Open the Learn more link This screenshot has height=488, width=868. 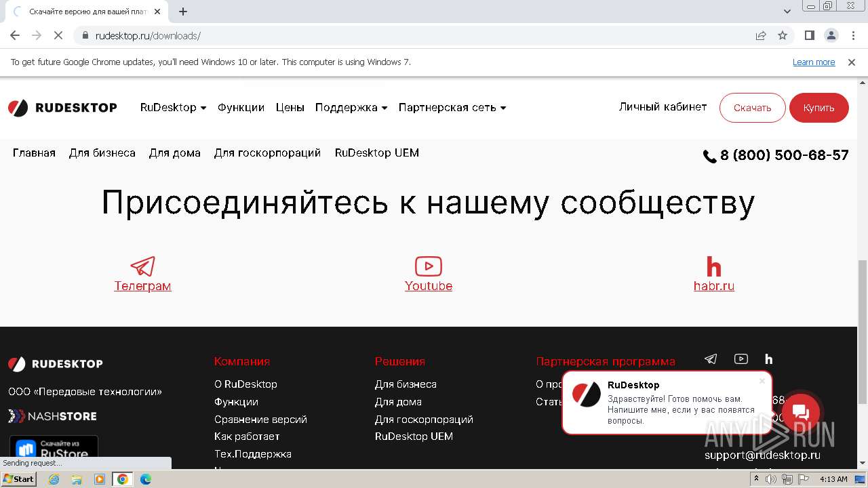(x=814, y=62)
